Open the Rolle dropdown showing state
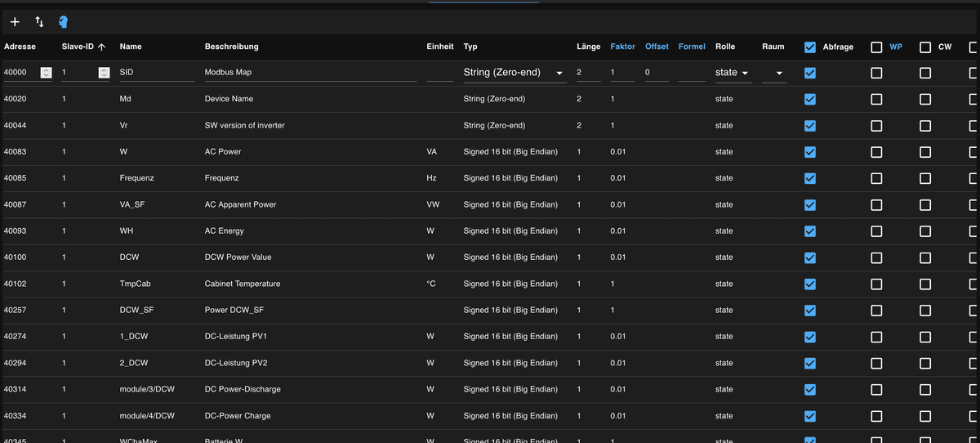Image resolution: width=980 pixels, height=443 pixels. point(732,73)
